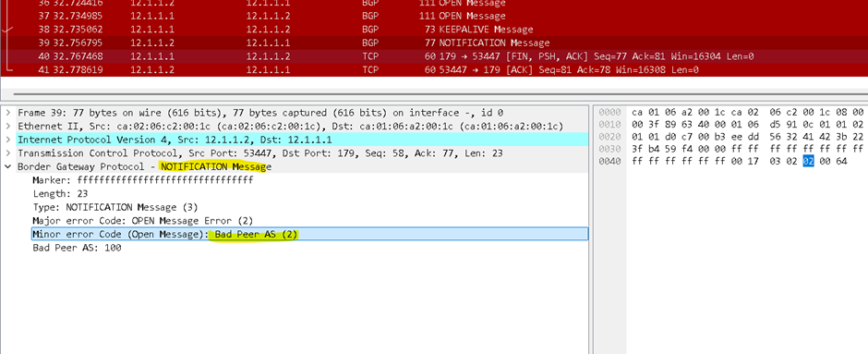This screenshot has height=354, width=868.
Task: Click source 12.1.1.2 in packet 39 row
Action: click(152, 43)
